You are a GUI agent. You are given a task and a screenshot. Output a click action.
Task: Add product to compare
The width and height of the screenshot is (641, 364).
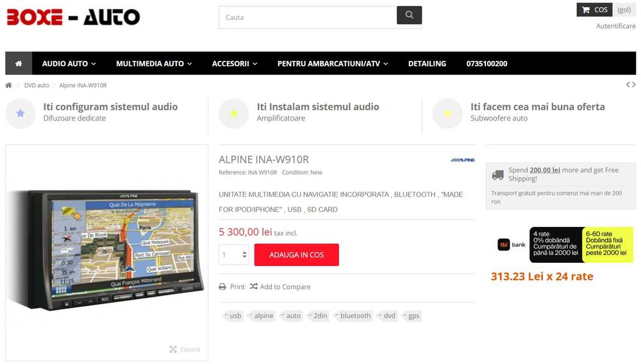[x=280, y=287]
